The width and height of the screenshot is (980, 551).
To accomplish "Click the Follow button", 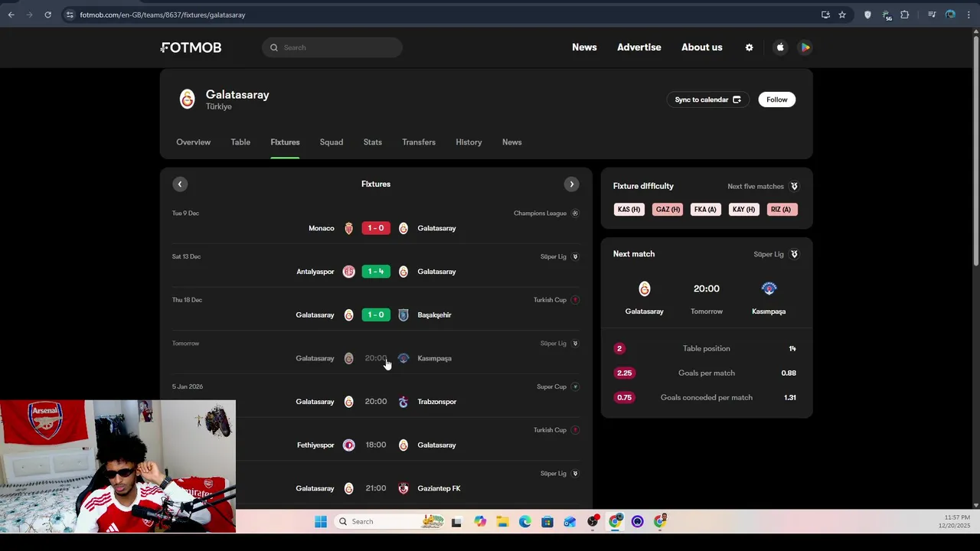I will pyautogui.click(x=776, y=99).
